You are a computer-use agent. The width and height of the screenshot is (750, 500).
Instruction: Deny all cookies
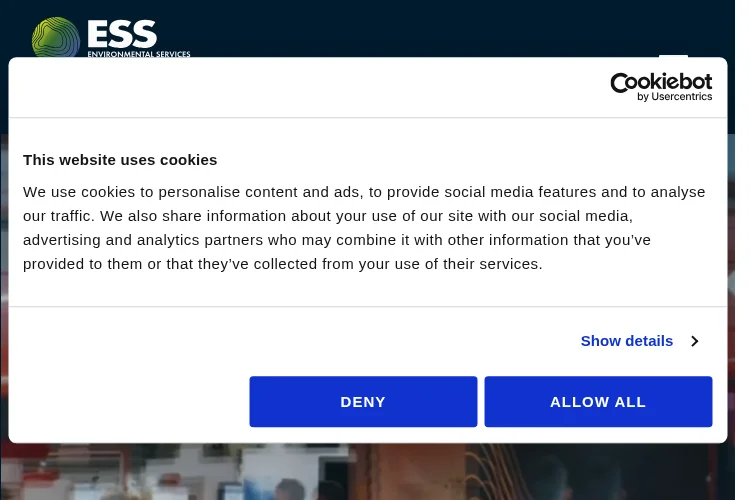pyautogui.click(x=363, y=401)
